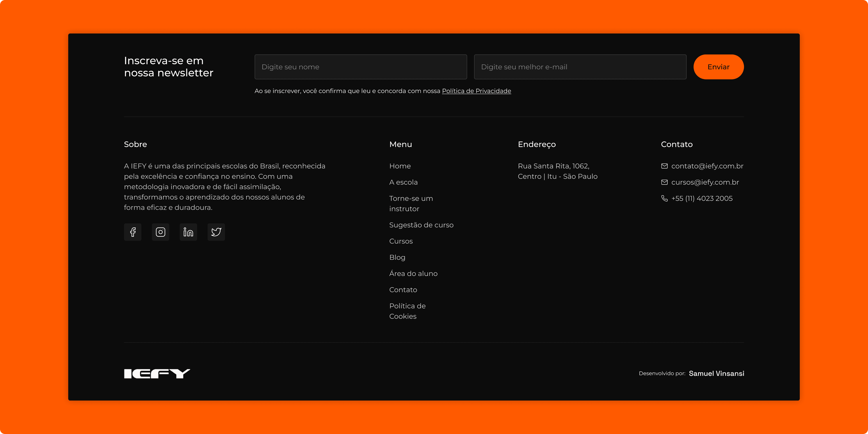Click the contato@iefy.com.br email link
Image resolution: width=868 pixels, height=434 pixels.
(707, 166)
